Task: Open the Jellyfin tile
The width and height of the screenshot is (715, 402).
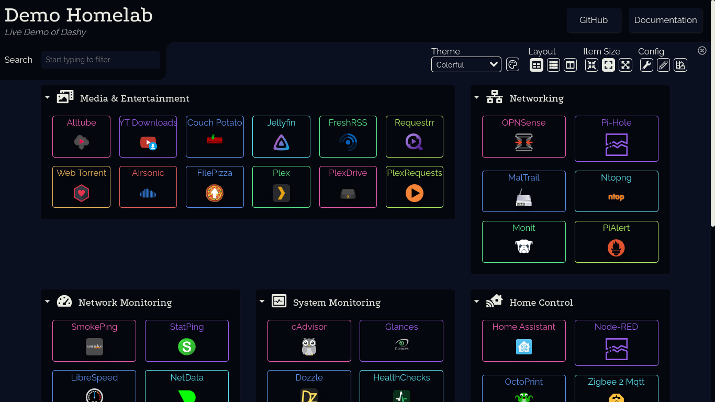Action: [281, 136]
